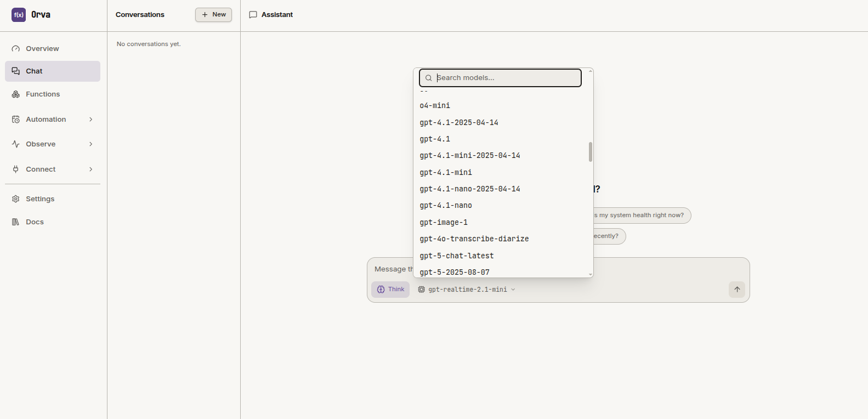Expand the Automation submenu chevron

[91, 120]
